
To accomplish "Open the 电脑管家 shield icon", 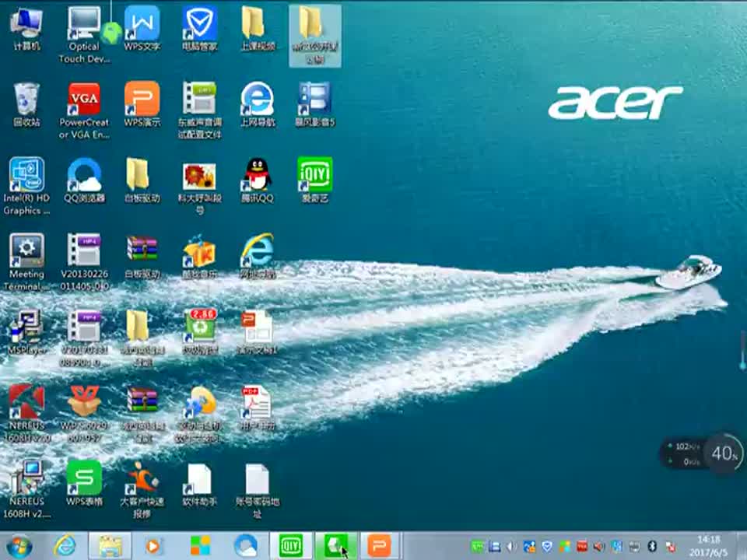I will 199,25.
